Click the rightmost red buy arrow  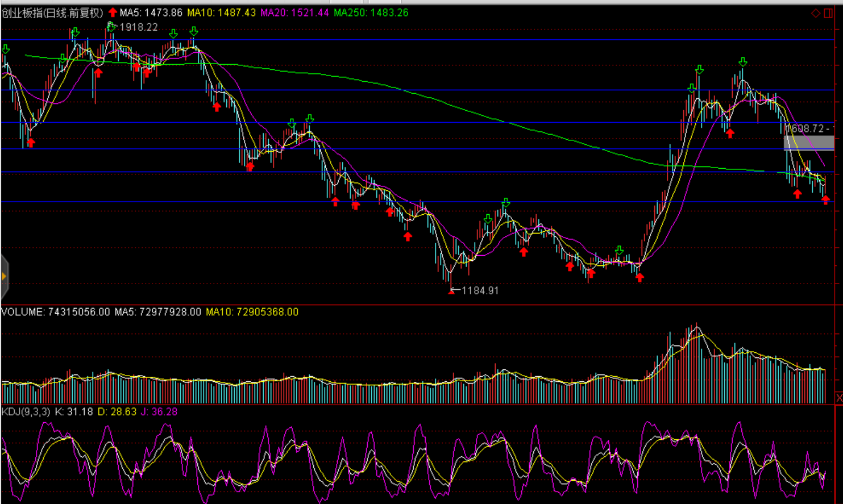click(825, 199)
